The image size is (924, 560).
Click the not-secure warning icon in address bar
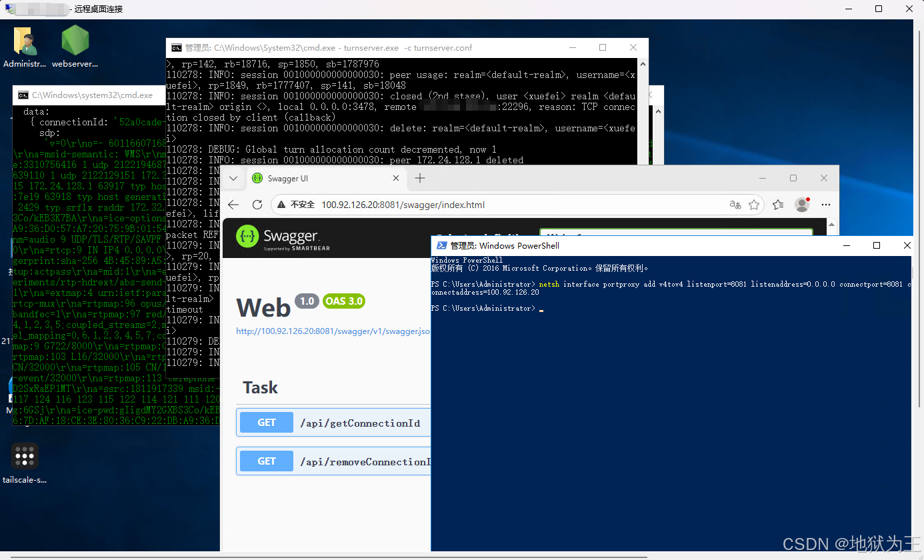coord(282,205)
